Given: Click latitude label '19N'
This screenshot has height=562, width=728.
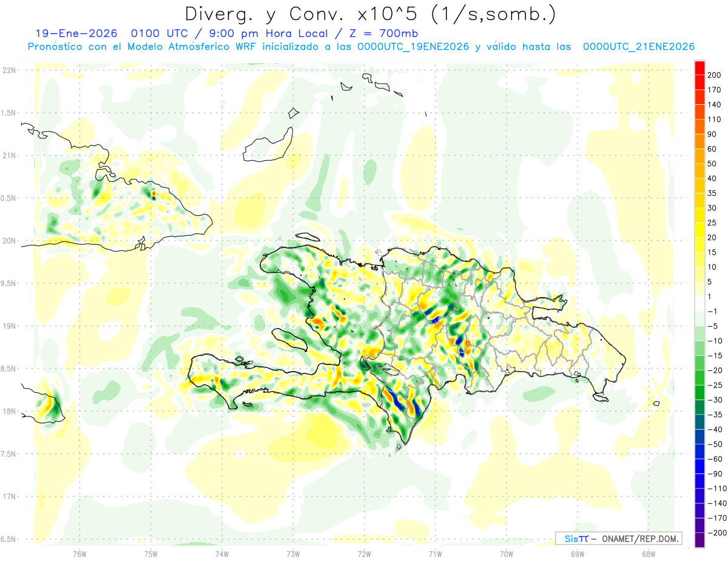Looking at the screenshot, I should pos(8,326).
